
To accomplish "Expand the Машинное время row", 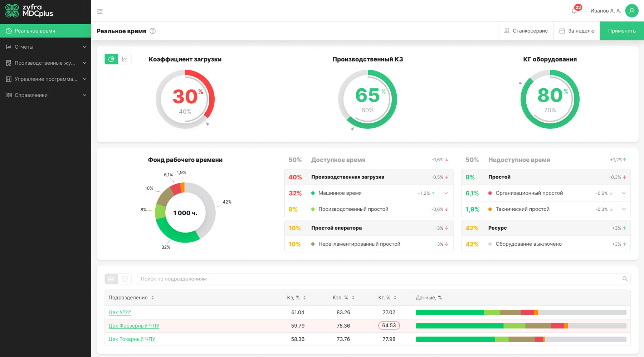I will pyautogui.click(x=446, y=193).
